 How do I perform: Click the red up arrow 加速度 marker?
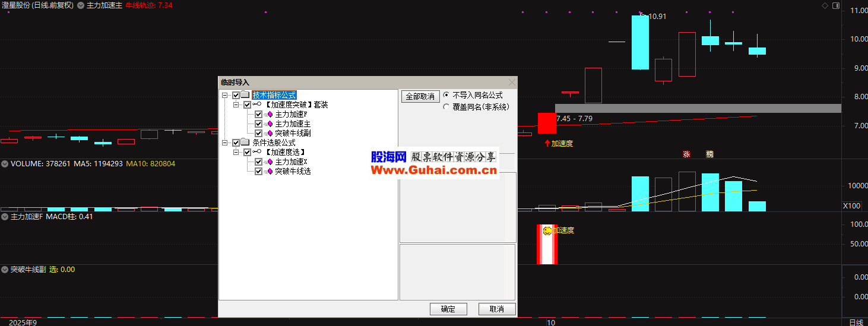click(547, 143)
